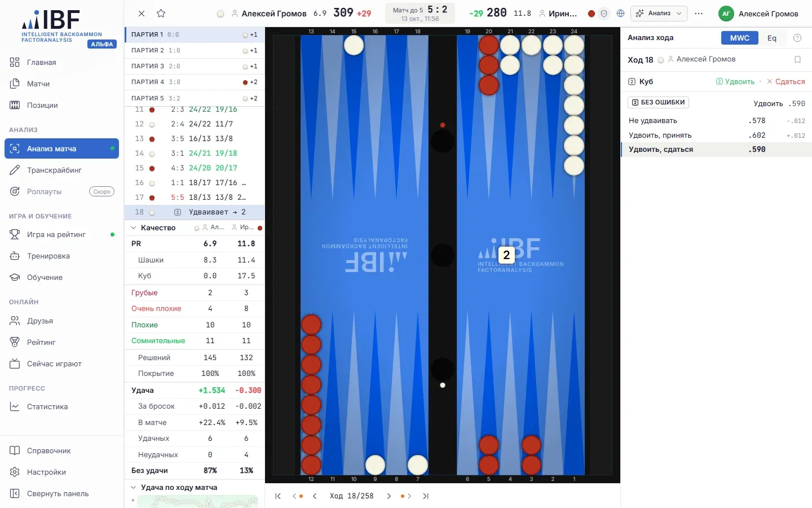This screenshot has width=812, height=508.
Task: Click Свернуть панель to collapse sidebar
Action: click(x=61, y=493)
